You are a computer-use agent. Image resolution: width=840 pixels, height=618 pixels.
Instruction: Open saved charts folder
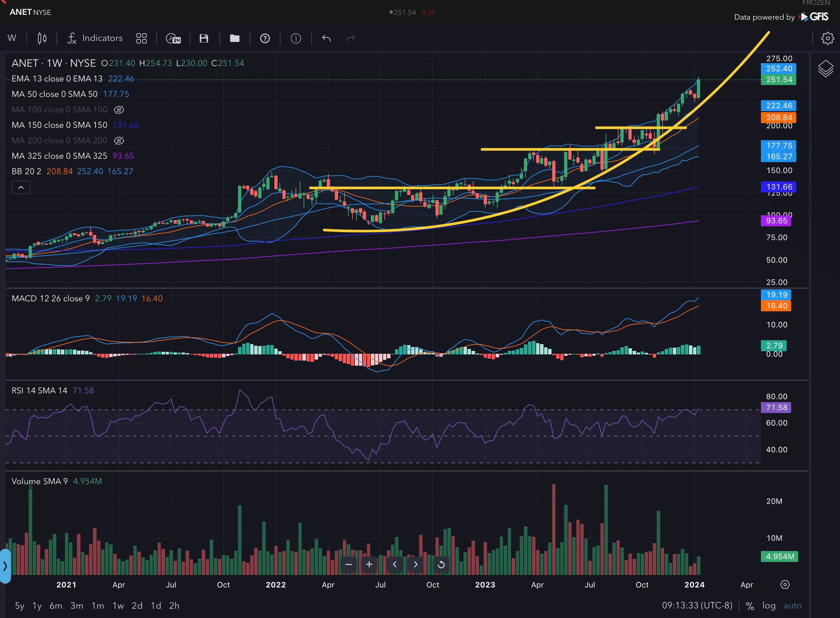pos(235,38)
